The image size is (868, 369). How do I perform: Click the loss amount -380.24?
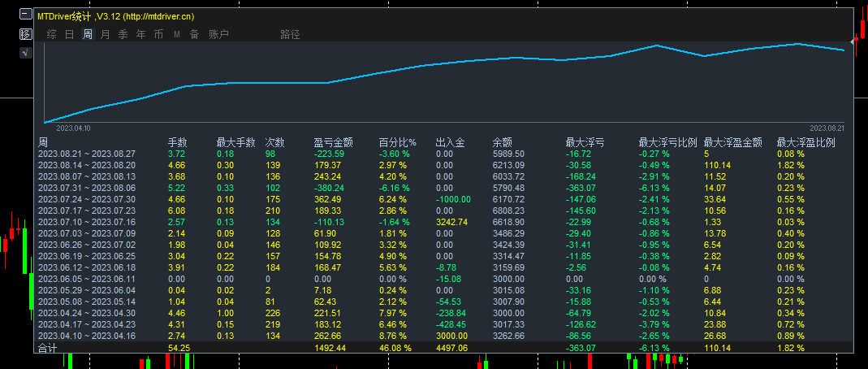[x=329, y=188]
